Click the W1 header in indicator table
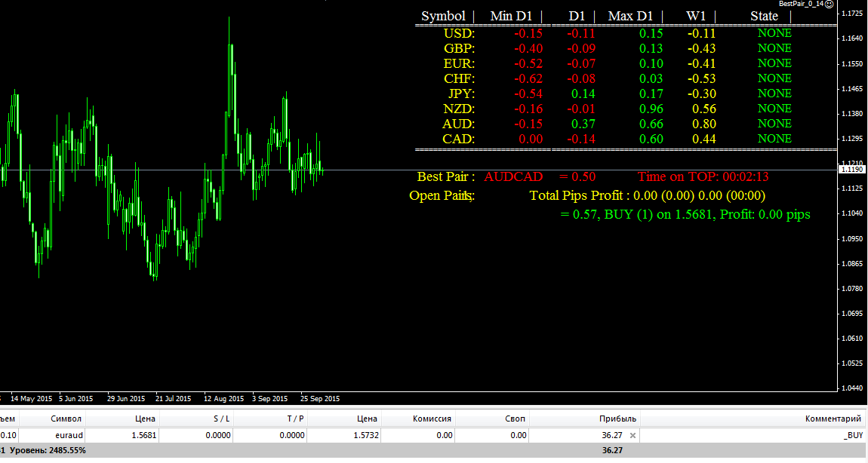Viewport: 868px width, 463px height. pos(697,16)
